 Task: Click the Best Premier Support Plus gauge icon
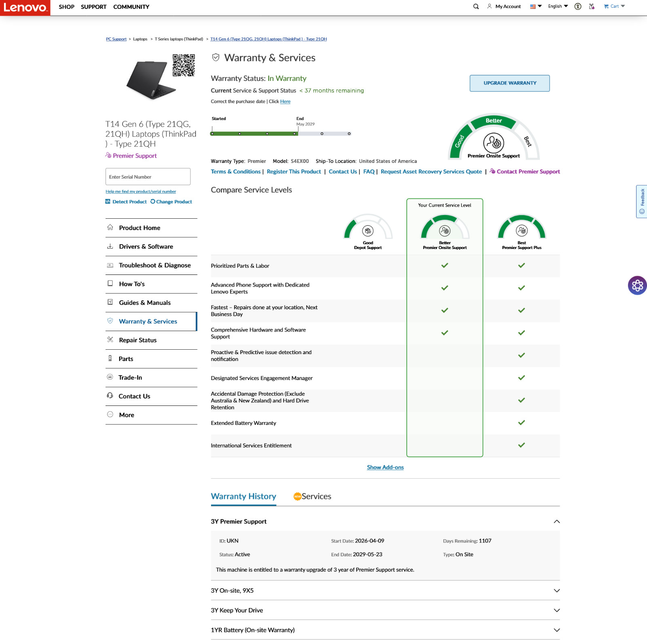tap(522, 227)
